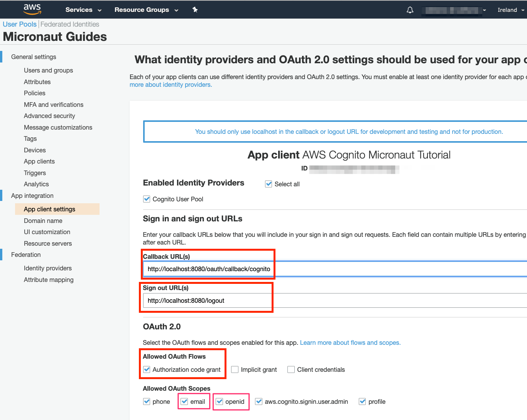Open App integration section
527x420 pixels.
[32, 196]
